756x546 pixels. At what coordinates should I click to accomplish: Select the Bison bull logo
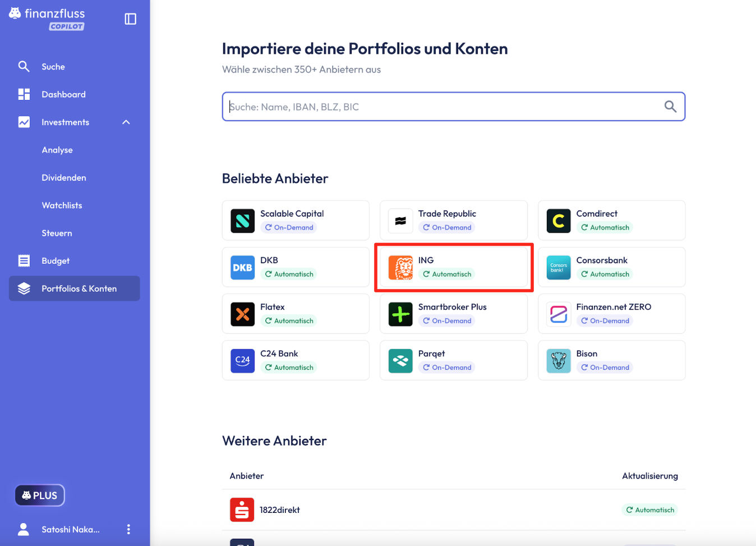click(x=558, y=361)
